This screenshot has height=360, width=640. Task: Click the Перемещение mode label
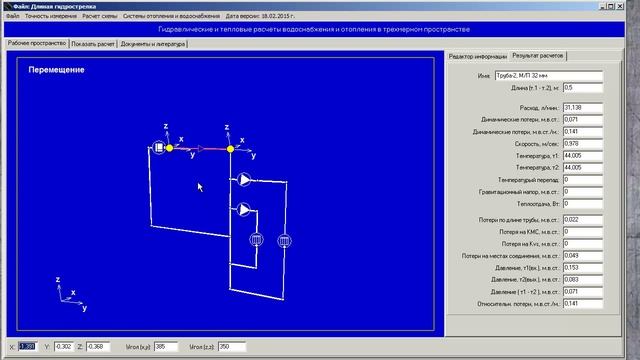[x=56, y=70]
